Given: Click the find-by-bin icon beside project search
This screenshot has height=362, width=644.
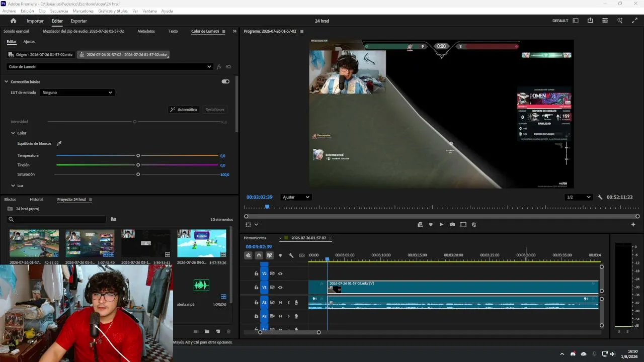Looking at the screenshot, I should [113, 219].
